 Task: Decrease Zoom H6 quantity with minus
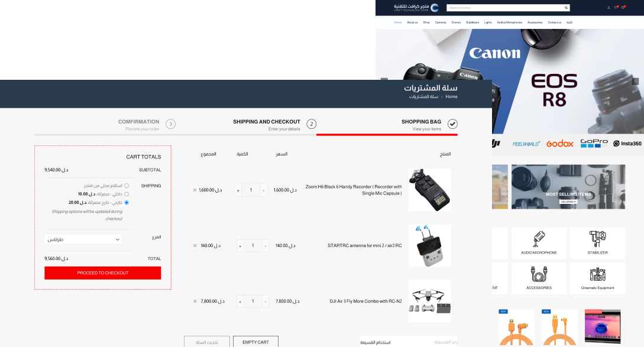click(264, 190)
